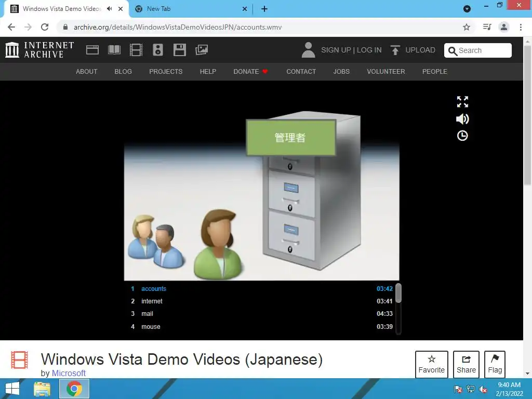This screenshot has width=532, height=399.
Task: Click the network tray icon
Action: point(471,389)
